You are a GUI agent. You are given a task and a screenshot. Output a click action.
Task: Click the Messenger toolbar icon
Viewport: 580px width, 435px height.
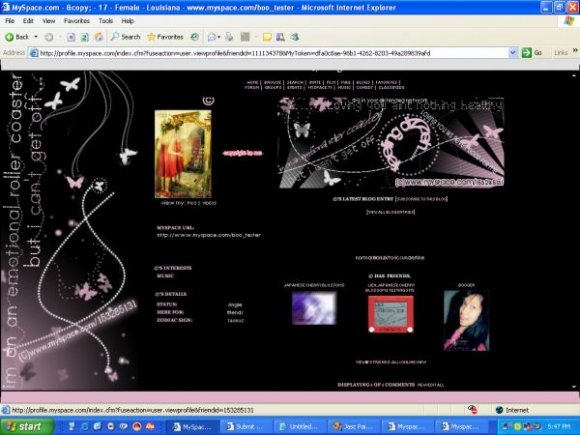point(295,37)
